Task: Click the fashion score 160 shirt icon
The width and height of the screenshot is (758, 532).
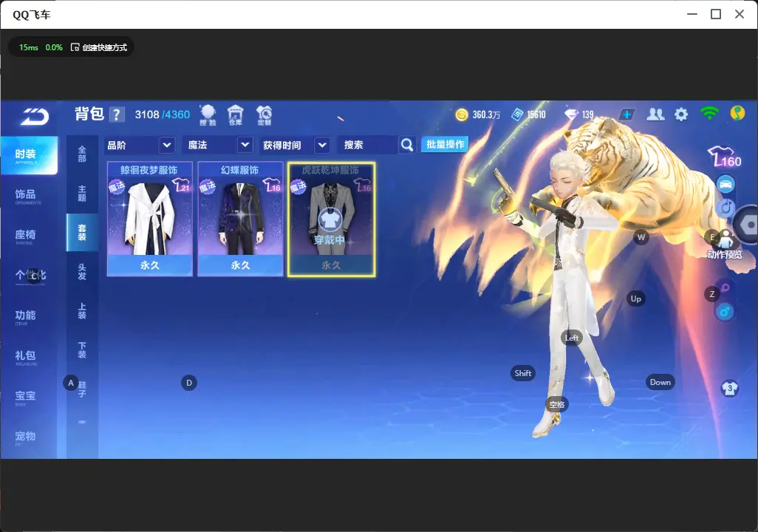Action: [725, 157]
